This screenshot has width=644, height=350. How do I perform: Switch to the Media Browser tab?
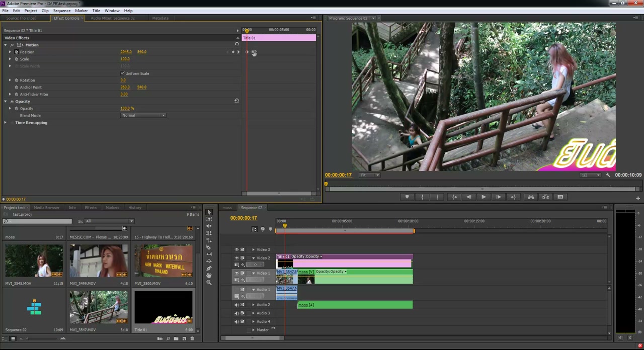click(46, 208)
